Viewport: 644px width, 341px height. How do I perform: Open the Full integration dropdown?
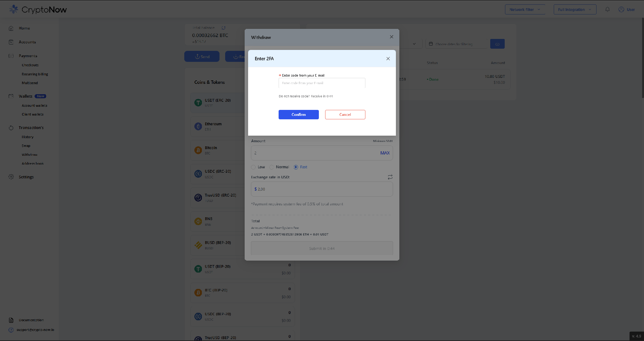click(x=575, y=9)
